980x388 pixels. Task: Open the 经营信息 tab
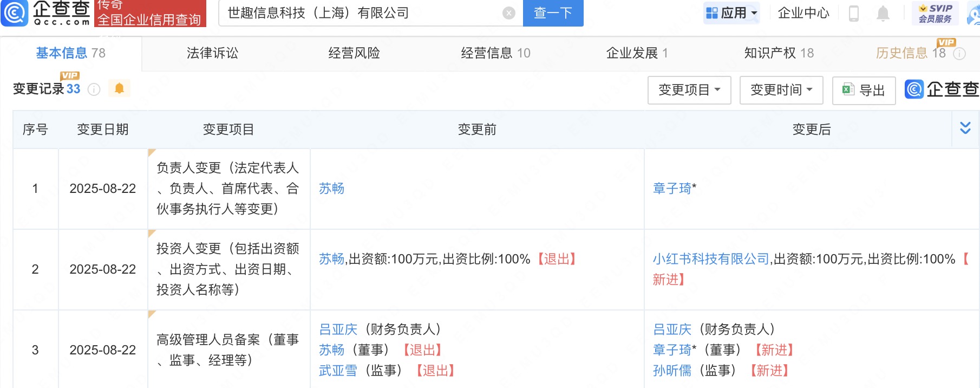pos(495,53)
